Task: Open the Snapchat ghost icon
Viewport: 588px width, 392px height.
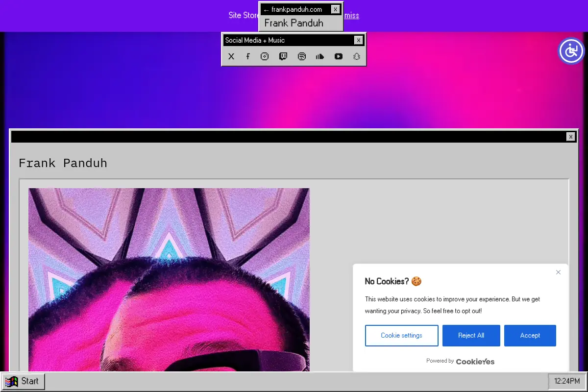Action: [x=357, y=56]
